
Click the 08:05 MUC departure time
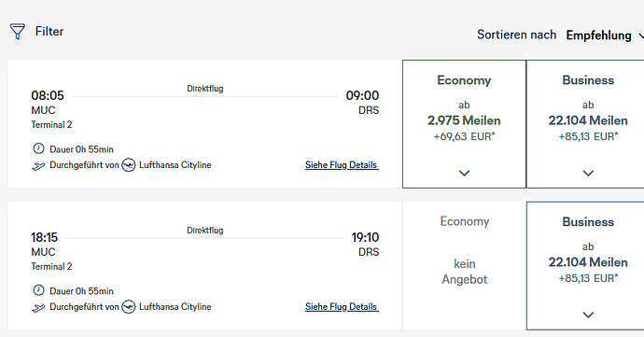click(x=48, y=95)
